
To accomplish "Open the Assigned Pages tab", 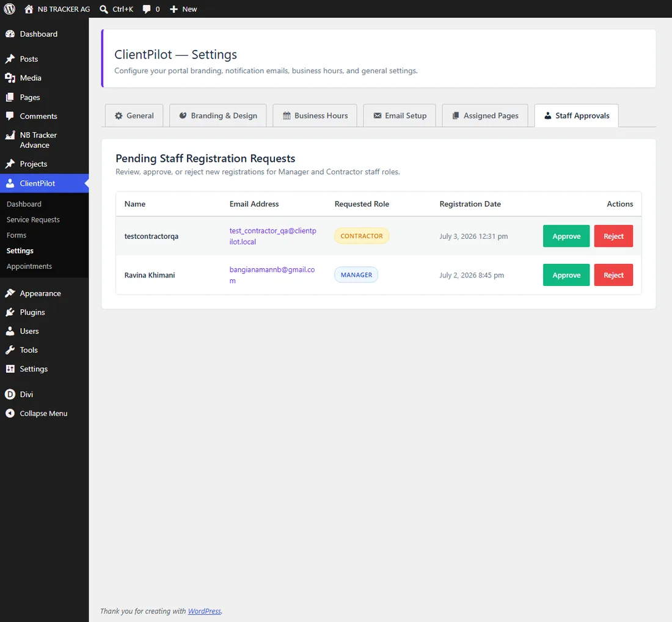I will pos(485,115).
